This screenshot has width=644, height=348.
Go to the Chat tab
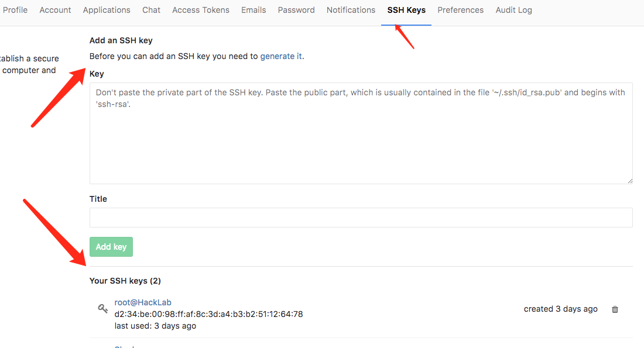[x=151, y=10]
